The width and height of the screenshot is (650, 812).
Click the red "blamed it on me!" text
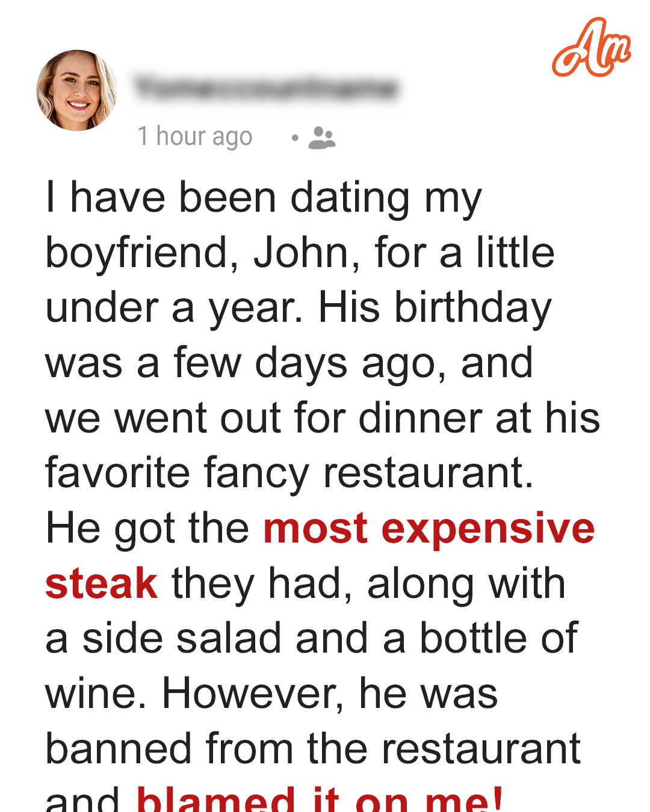(320, 799)
